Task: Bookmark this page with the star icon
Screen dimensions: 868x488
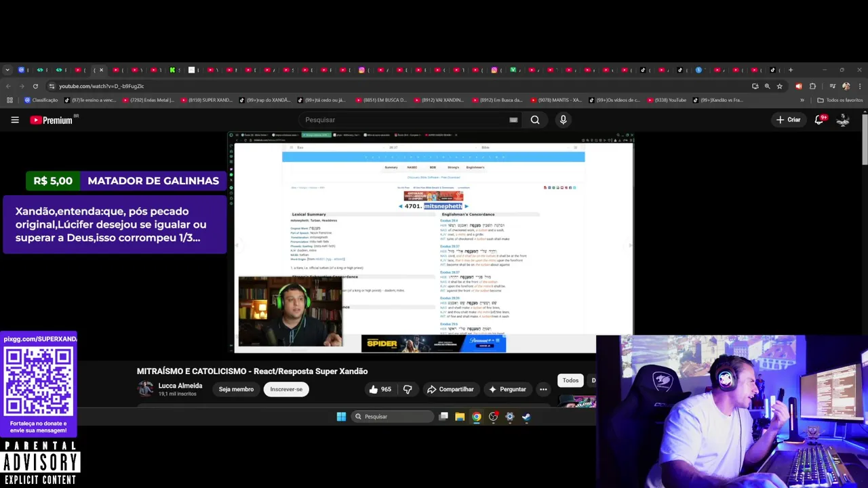Action: click(x=780, y=86)
